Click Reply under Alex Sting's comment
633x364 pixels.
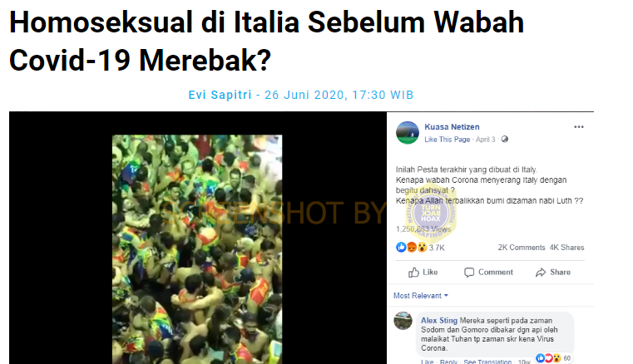pos(448,362)
